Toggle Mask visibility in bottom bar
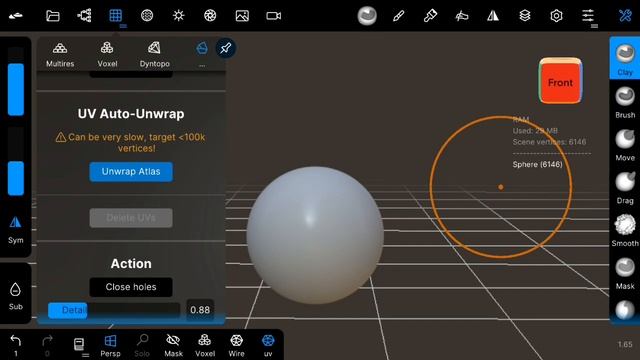Screen dimensions: 640x360 click(x=173, y=345)
